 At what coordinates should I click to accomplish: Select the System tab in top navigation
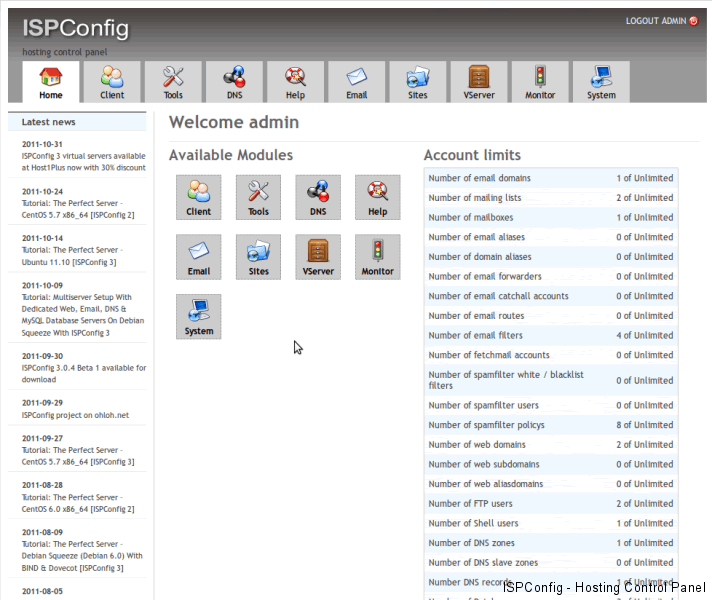pyautogui.click(x=601, y=82)
